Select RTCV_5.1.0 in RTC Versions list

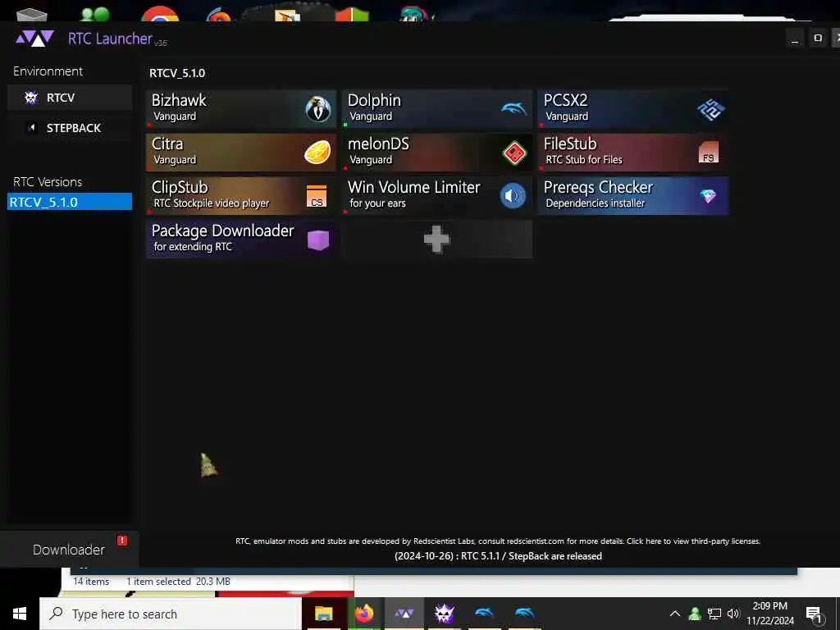[x=70, y=202]
